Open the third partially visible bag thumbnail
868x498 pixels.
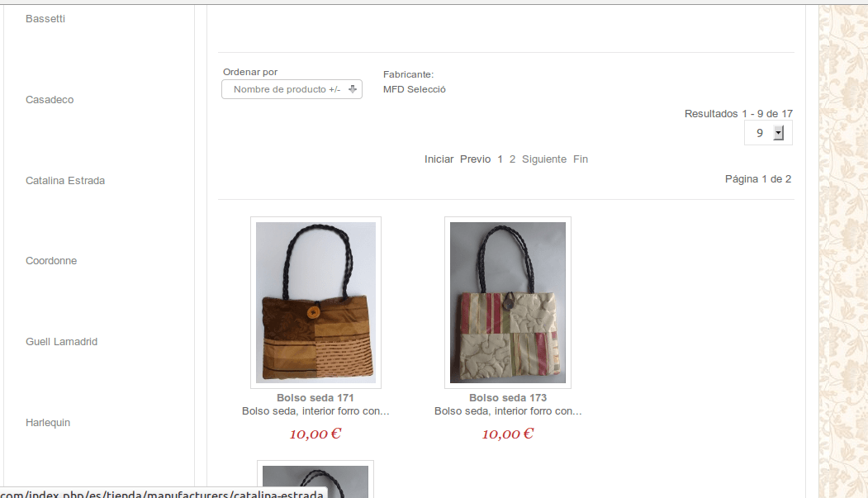tap(315, 480)
